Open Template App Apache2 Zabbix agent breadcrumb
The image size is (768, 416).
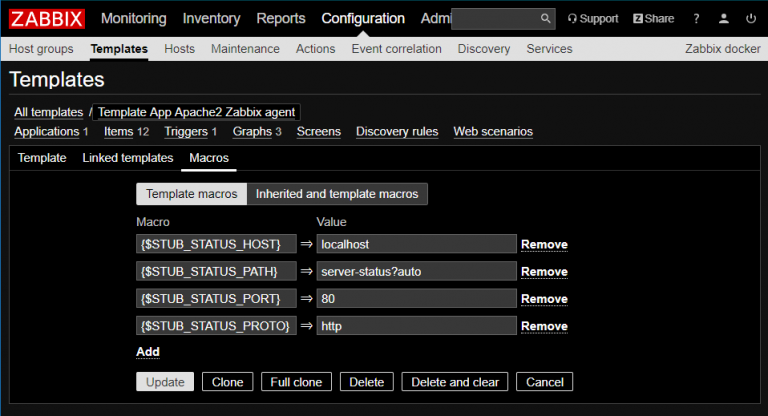[x=196, y=112]
